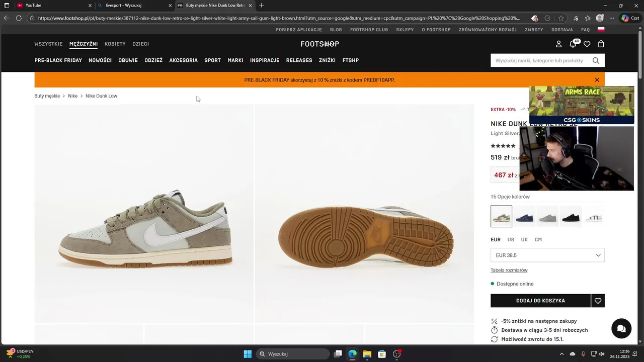This screenshot has width=644, height=362.
Task: Open ODZIEŻ menu
Action: (x=153, y=60)
